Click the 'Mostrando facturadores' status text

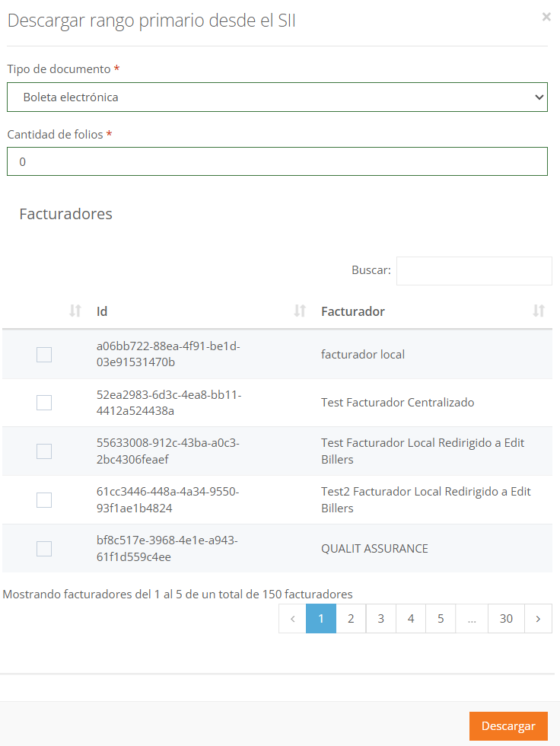pos(177,595)
